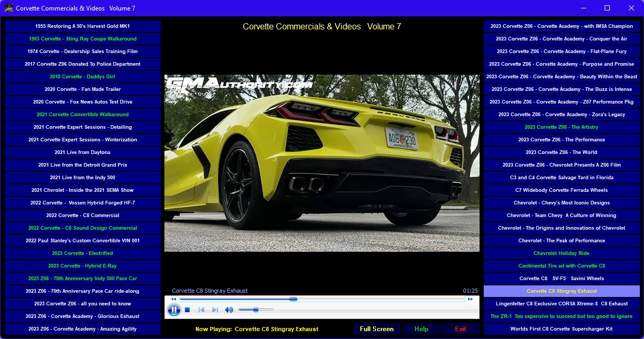The height and width of the screenshot is (339, 644).
Task: Select 2022 Paul Stanley's Custom Convertible VIN 001
Action: click(x=82, y=241)
